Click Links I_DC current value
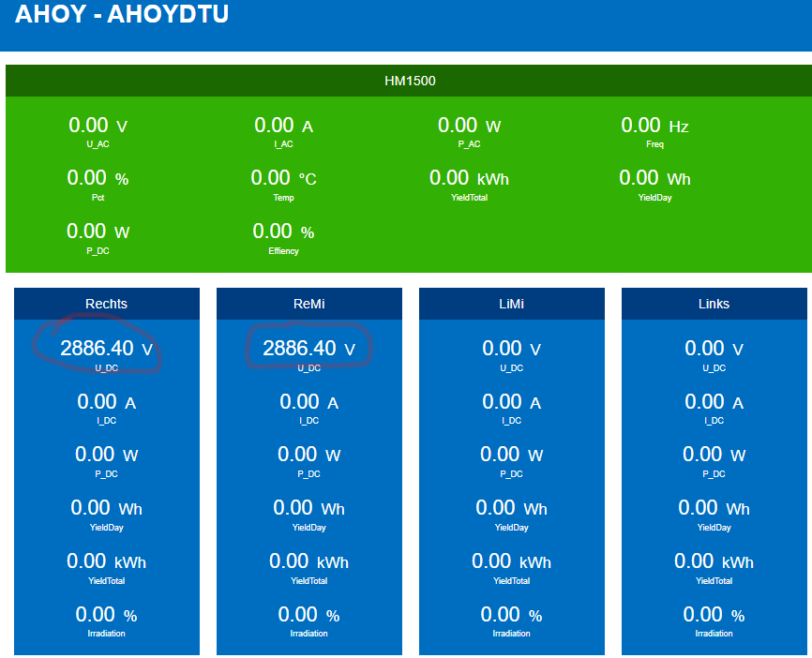The width and height of the screenshot is (812, 658). (714, 402)
